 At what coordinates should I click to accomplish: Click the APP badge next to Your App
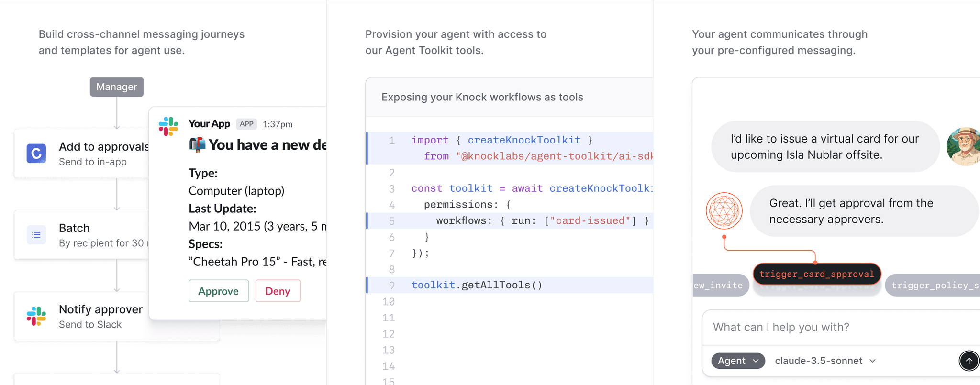pyautogui.click(x=246, y=124)
